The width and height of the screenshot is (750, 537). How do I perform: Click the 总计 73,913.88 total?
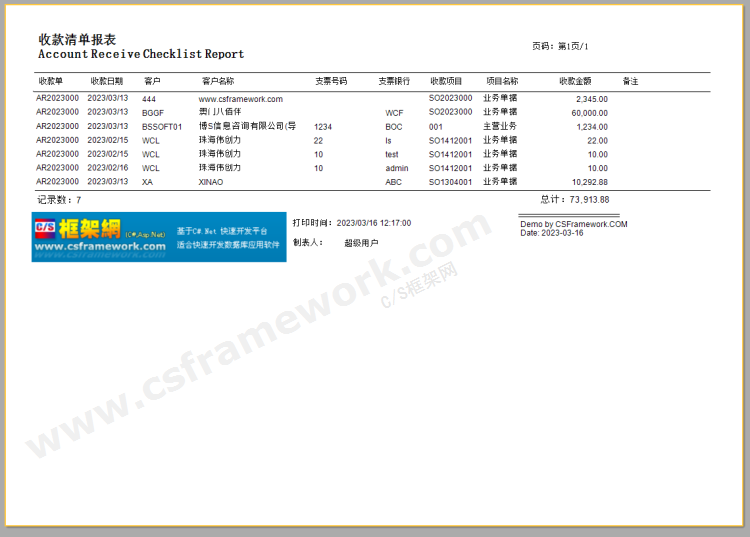click(574, 200)
